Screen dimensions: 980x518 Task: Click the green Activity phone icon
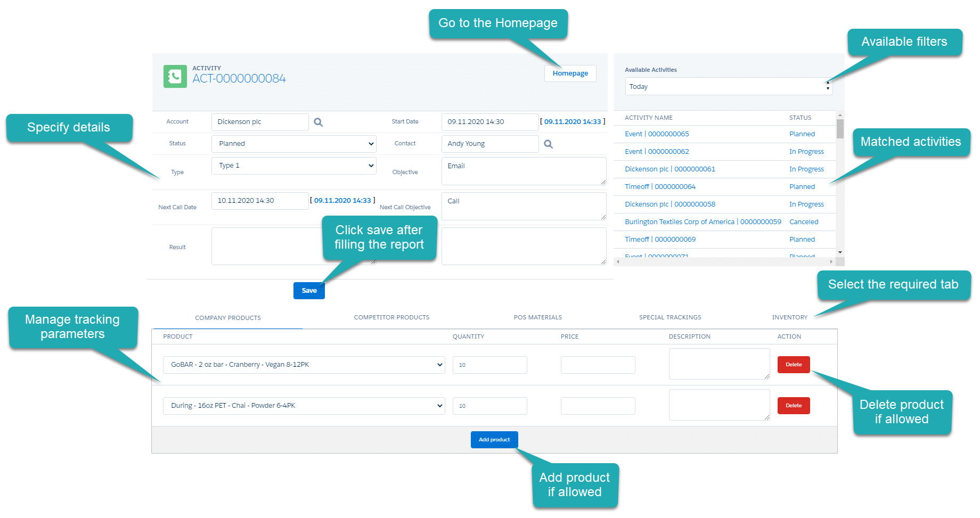click(x=175, y=77)
